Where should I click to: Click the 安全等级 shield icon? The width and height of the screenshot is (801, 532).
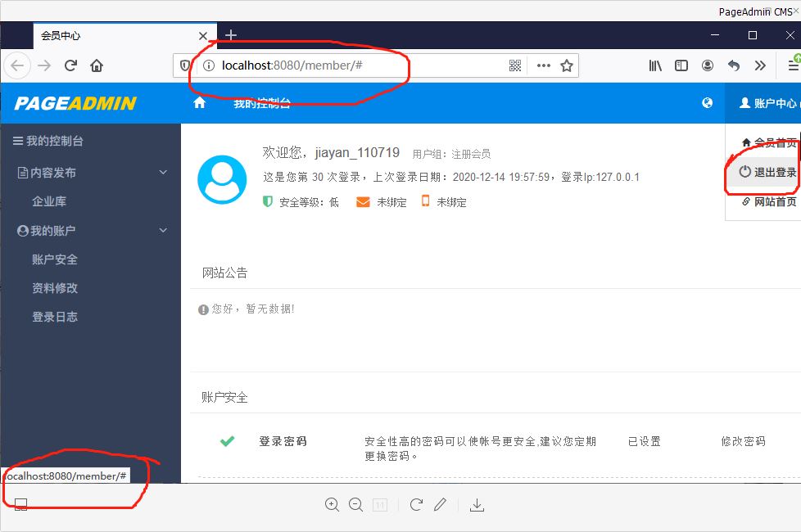coord(267,201)
